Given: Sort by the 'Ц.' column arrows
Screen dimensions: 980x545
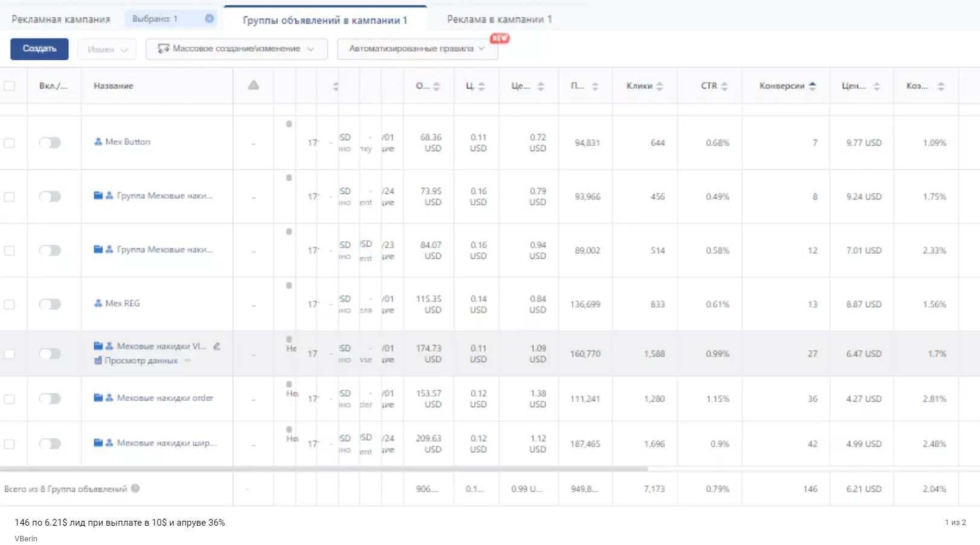Looking at the screenshot, I should click(482, 86).
